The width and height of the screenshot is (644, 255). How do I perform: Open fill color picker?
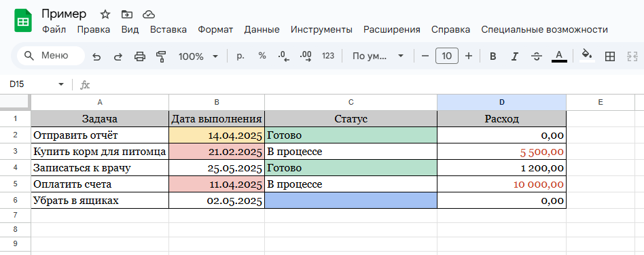click(588, 56)
